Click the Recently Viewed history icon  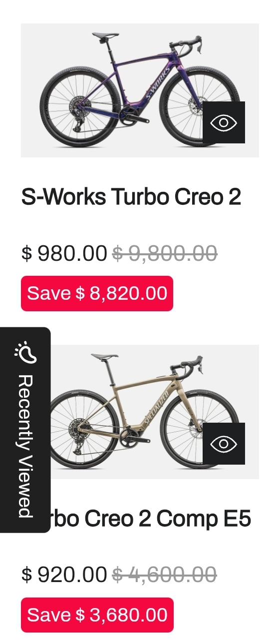[25, 352]
